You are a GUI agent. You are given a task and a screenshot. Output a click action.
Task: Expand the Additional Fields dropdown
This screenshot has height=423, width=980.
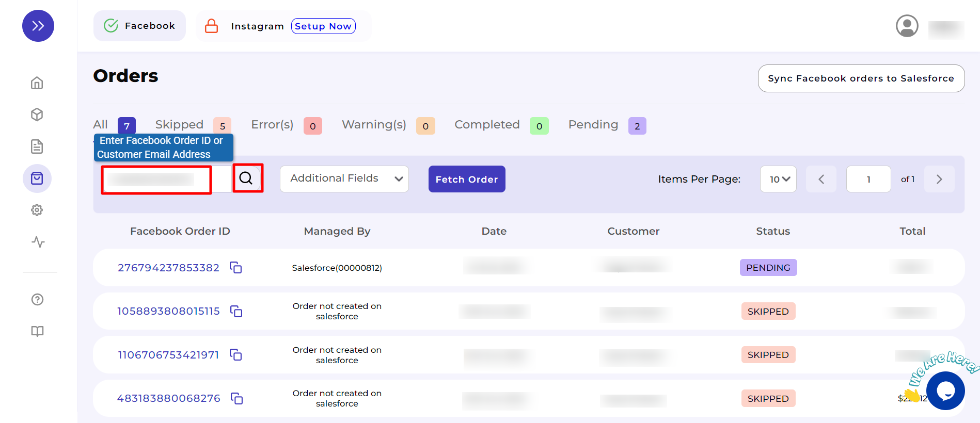[344, 179]
